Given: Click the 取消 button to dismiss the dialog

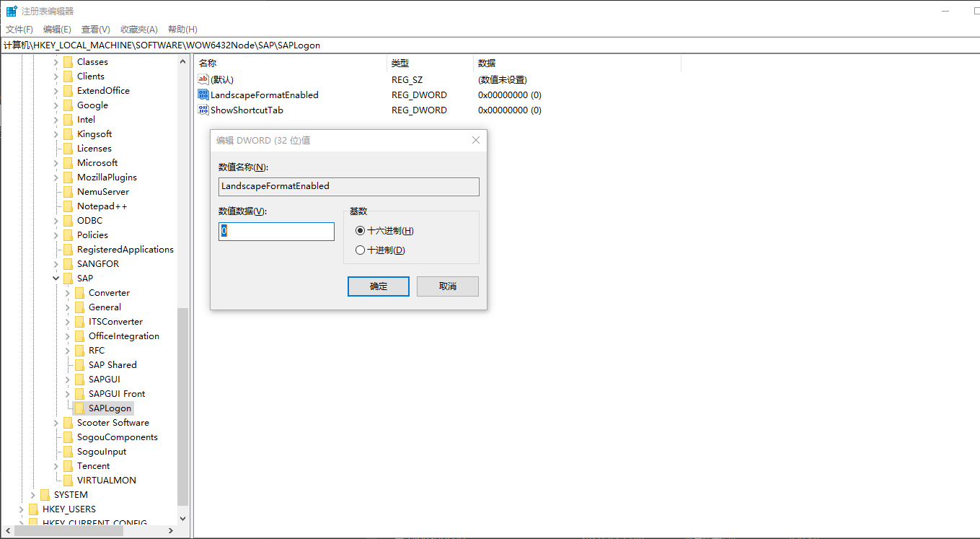Looking at the screenshot, I should pyautogui.click(x=447, y=286).
